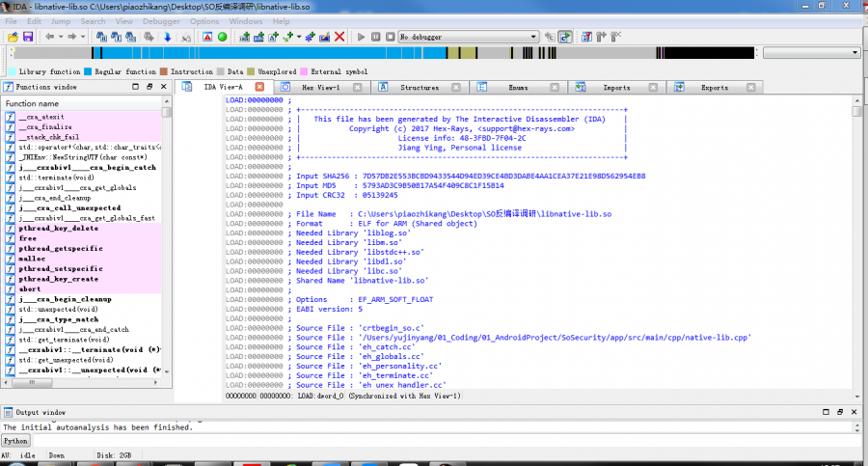Click the pencil edit toolbar icon
The image size is (868, 466).
point(324,37)
